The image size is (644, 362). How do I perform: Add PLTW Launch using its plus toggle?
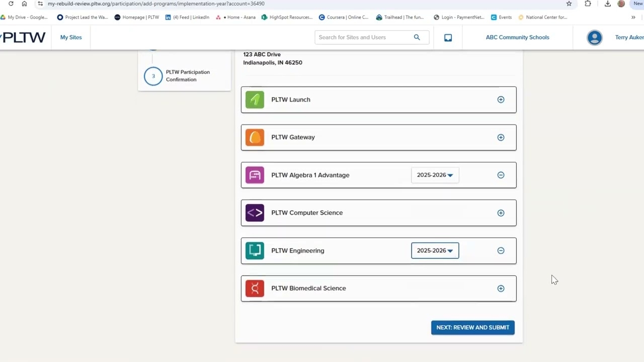click(x=501, y=99)
